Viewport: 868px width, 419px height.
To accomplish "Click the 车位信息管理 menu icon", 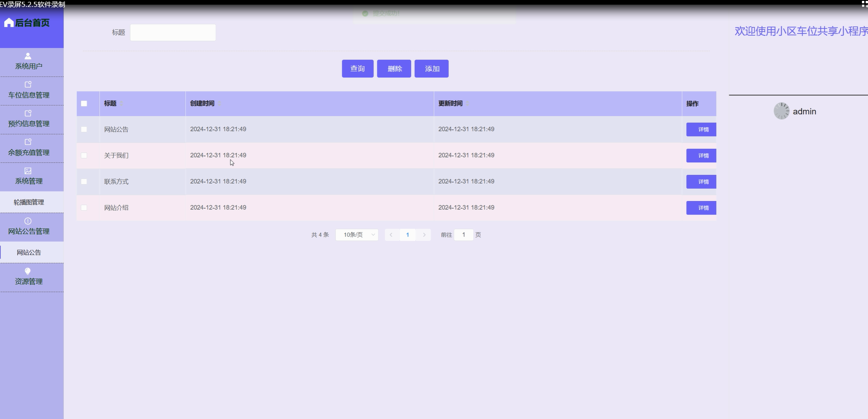I will click(28, 85).
